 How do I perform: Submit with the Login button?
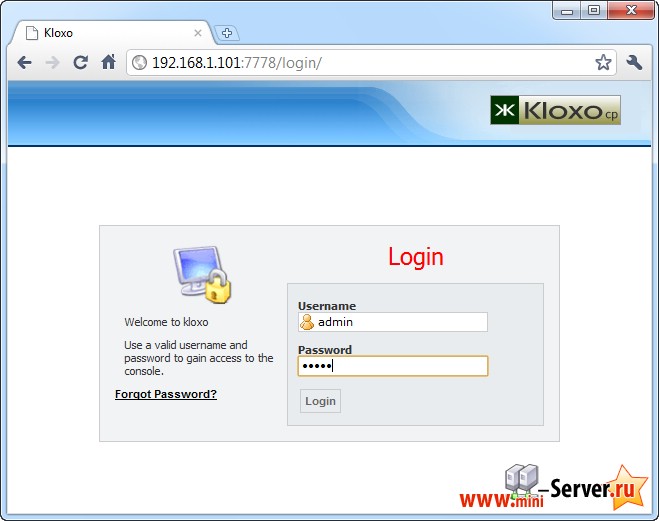[320, 401]
